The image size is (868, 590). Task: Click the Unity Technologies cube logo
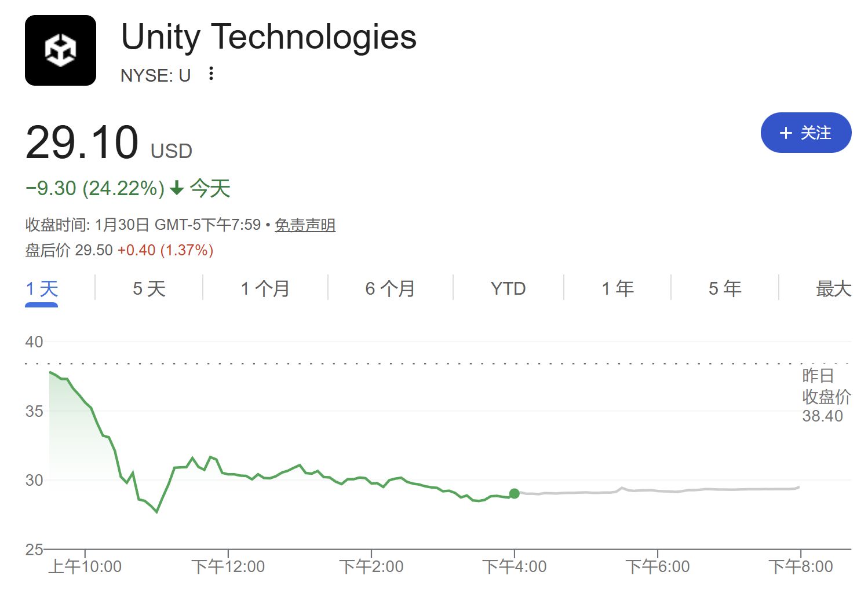[60, 50]
